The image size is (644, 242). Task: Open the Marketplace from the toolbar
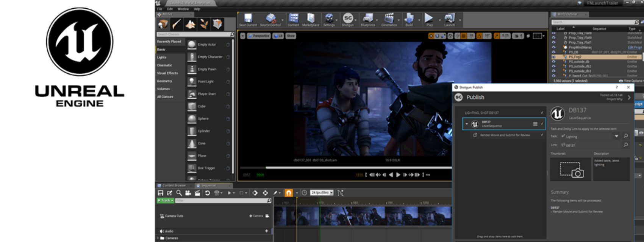click(311, 19)
